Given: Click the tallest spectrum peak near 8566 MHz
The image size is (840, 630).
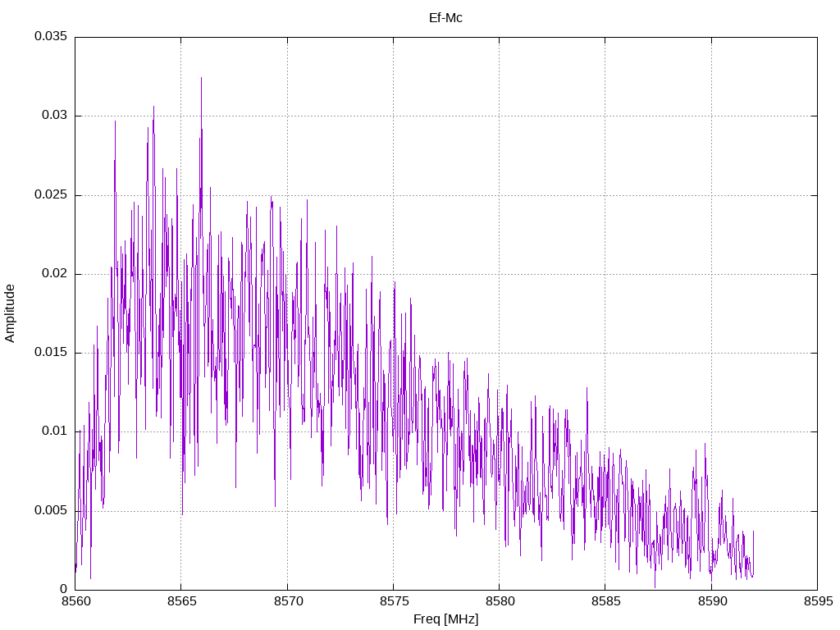Looking at the screenshot, I should tap(202, 78).
